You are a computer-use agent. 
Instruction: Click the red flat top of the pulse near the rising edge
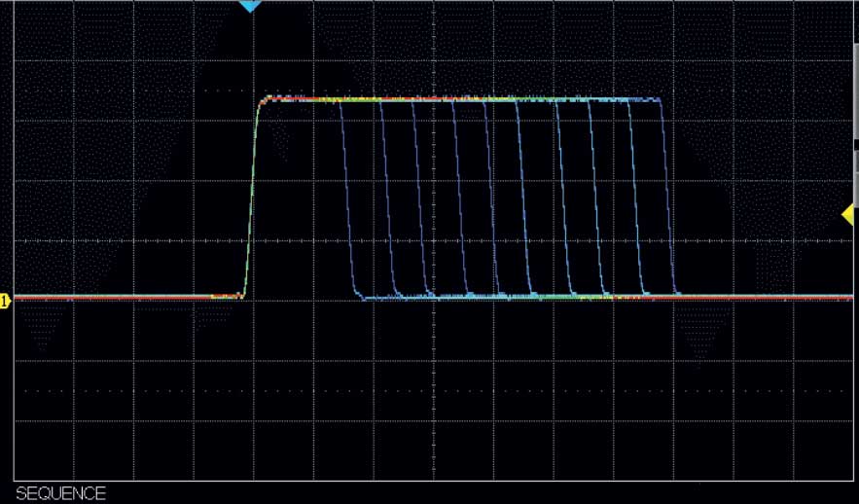pos(292,98)
